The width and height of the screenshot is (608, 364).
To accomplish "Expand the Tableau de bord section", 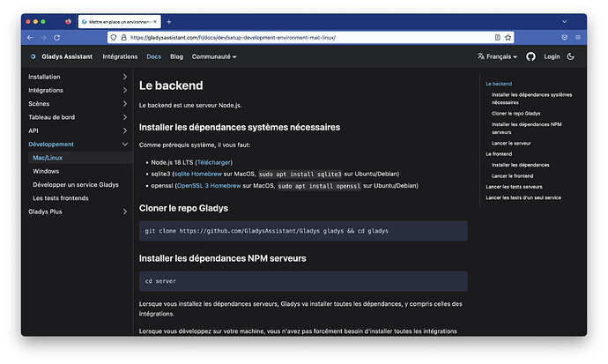I will tap(125, 117).
